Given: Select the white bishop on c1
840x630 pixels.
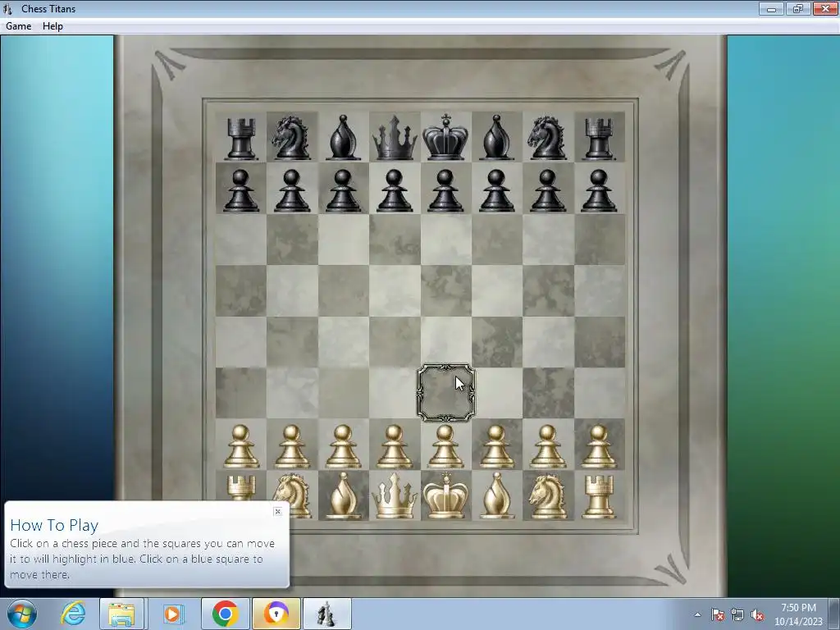Looking at the screenshot, I should point(343,496).
